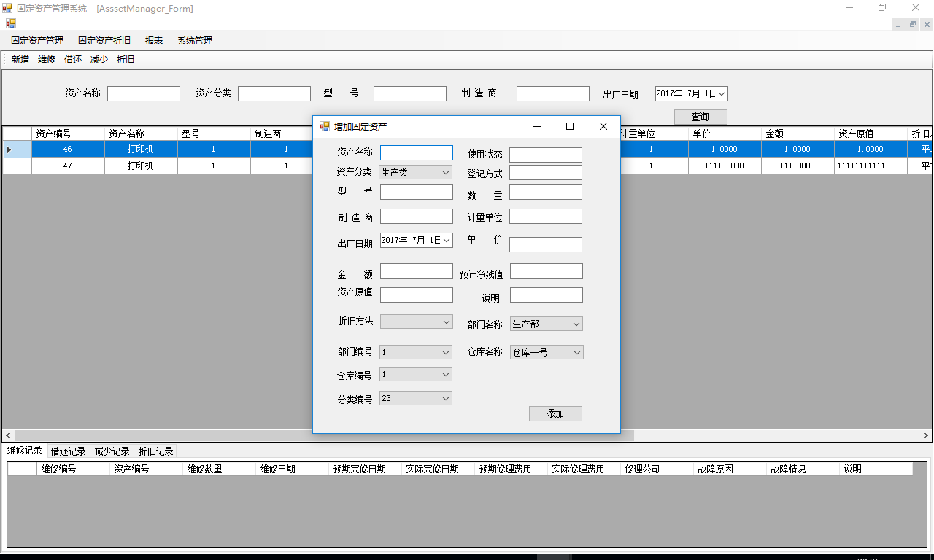Open the 系统管理 menu
934x560 pixels.
(195, 41)
